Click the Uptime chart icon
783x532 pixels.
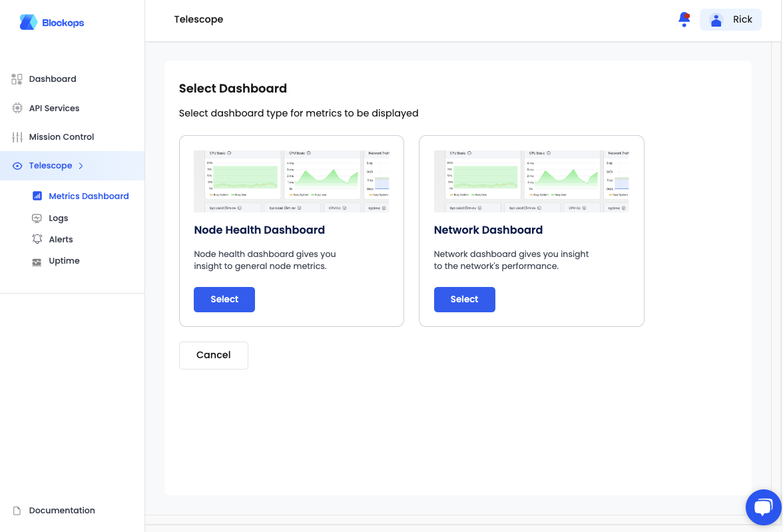coord(37,261)
